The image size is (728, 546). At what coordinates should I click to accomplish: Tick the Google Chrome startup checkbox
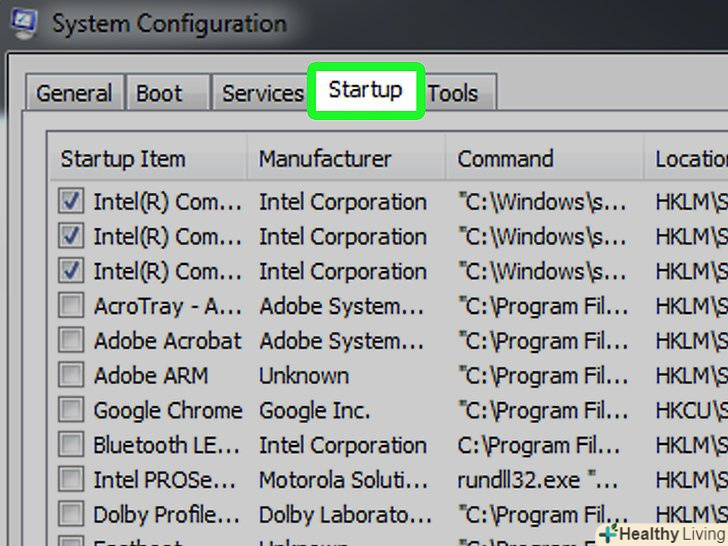pyautogui.click(x=71, y=411)
